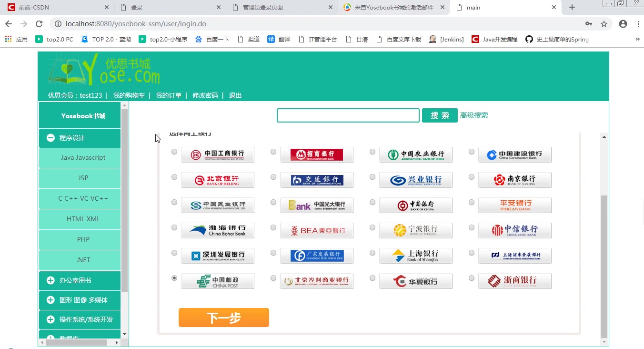Viewport: 644px width, 349px height.
Task: Click the Ping An Bank logo
Action: [515, 205]
